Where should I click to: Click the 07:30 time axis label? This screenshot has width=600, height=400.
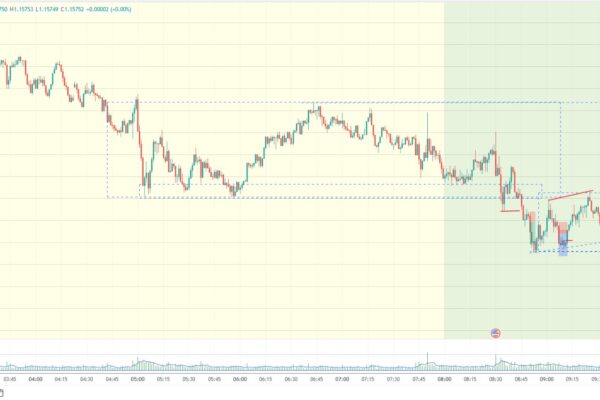pyautogui.click(x=393, y=379)
